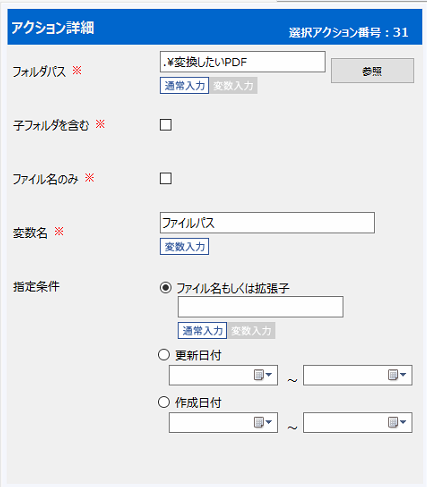Viewport: 427px width, 487px height.
Task: Expand the 更新日付 start date dropdown field
Action: pyautogui.click(x=223, y=375)
